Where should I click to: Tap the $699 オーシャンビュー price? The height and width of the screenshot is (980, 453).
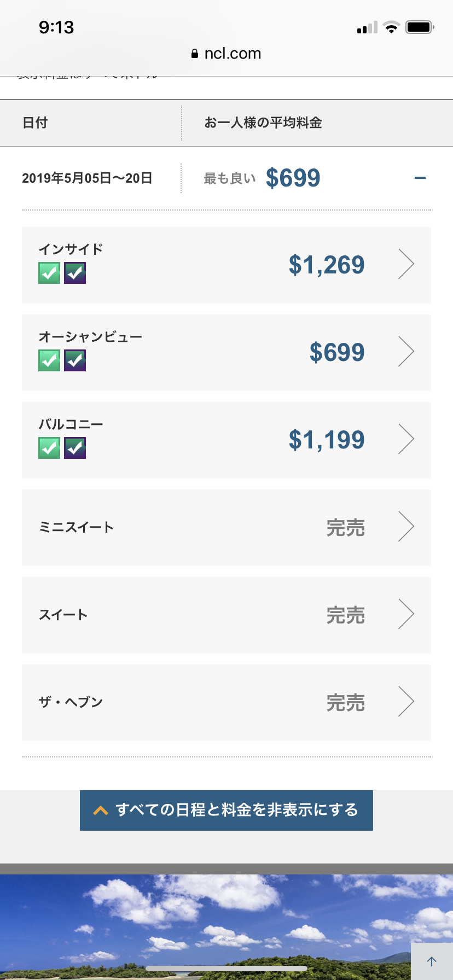(x=337, y=352)
